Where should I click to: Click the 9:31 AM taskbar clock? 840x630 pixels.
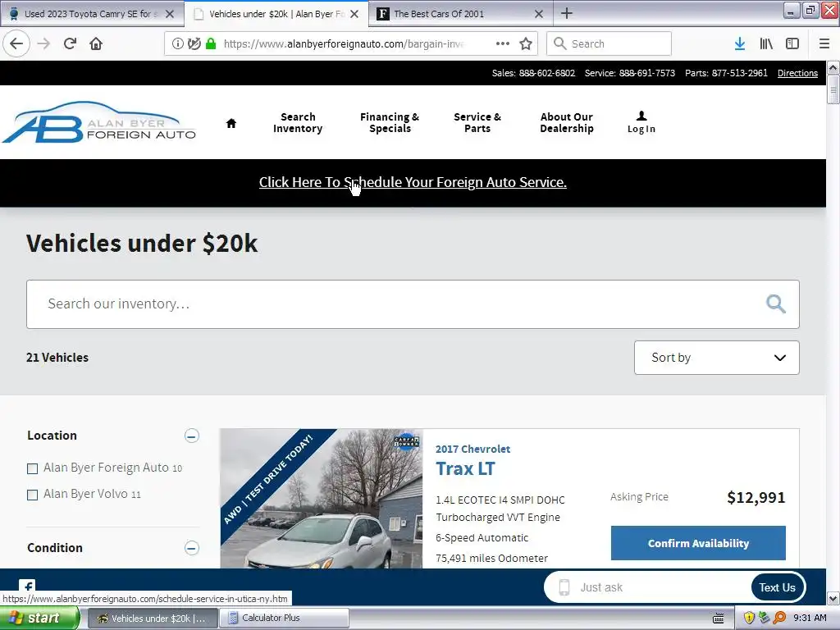tap(810, 618)
